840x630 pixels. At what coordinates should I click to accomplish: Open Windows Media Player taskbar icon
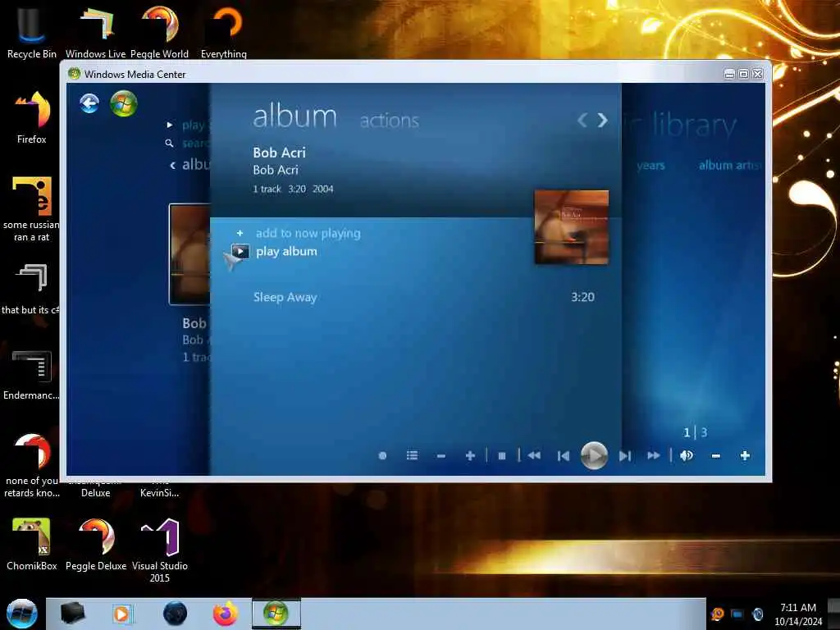tap(122, 614)
